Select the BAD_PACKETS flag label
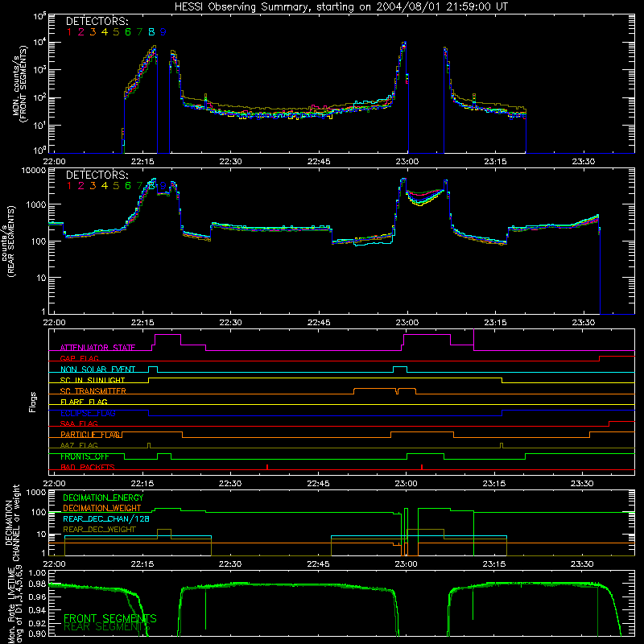Screen dimensions: 644x644 pos(88,468)
